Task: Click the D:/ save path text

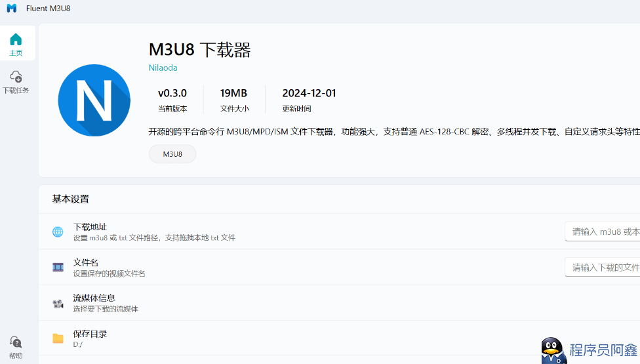Action: tap(78, 344)
